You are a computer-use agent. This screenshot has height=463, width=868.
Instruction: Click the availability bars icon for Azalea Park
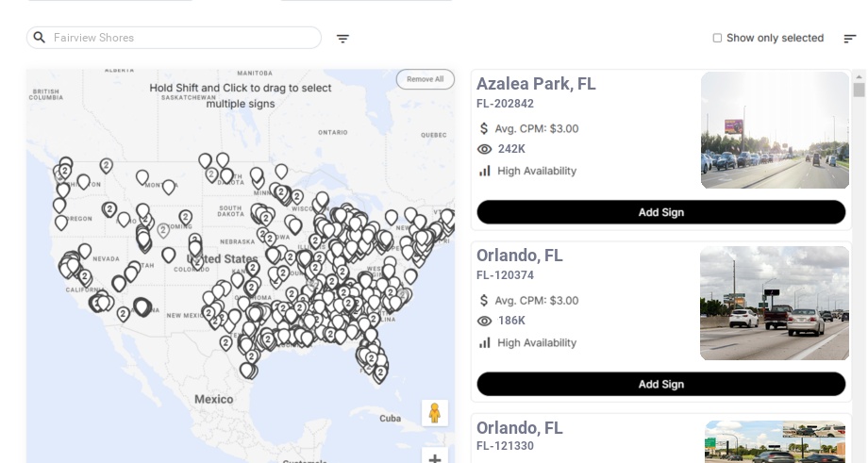tap(485, 171)
